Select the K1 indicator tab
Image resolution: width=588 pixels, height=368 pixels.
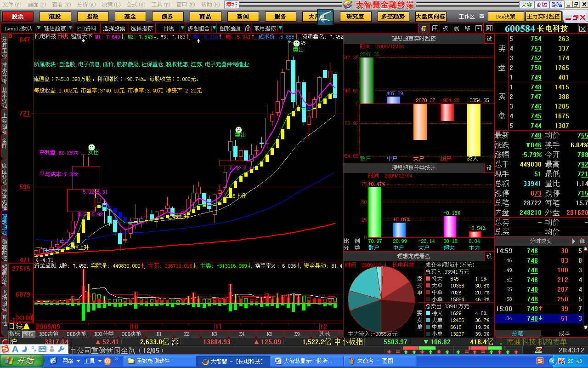click(x=159, y=334)
